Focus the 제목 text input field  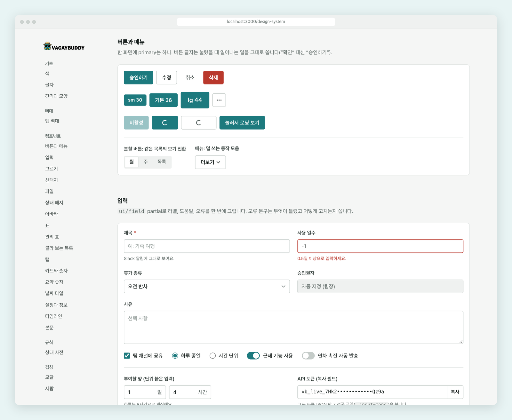(x=207, y=246)
